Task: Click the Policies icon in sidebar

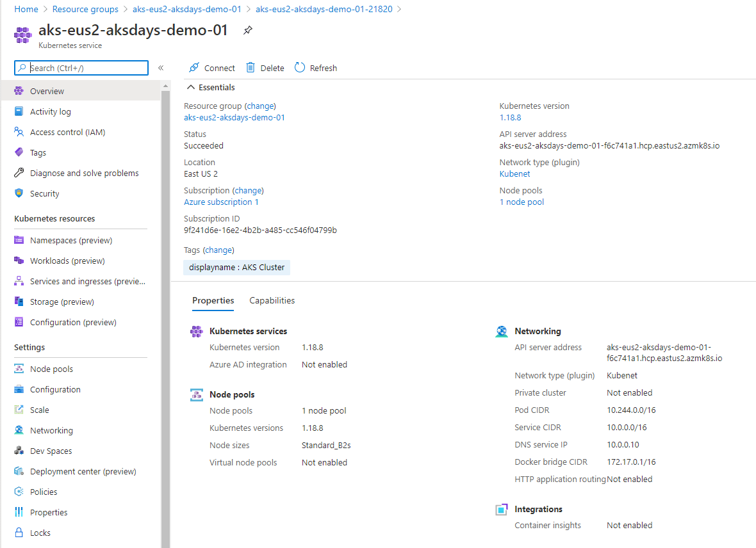Action: [19, 492]
